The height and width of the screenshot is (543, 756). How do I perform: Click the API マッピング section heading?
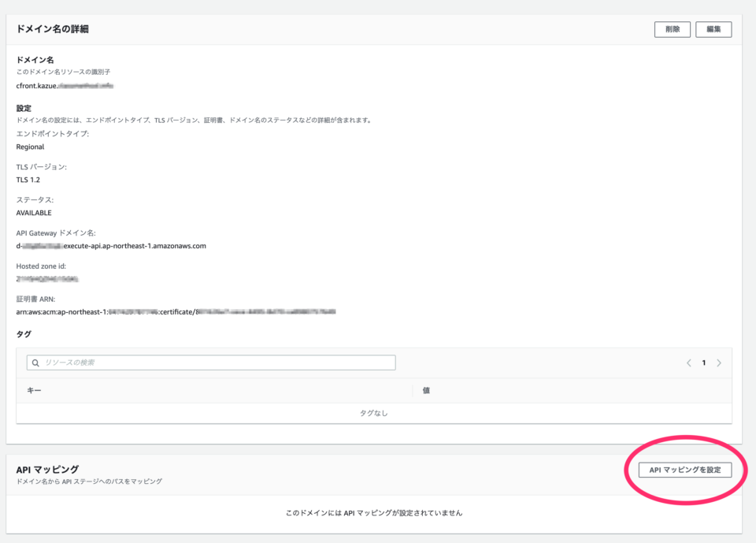47,470
